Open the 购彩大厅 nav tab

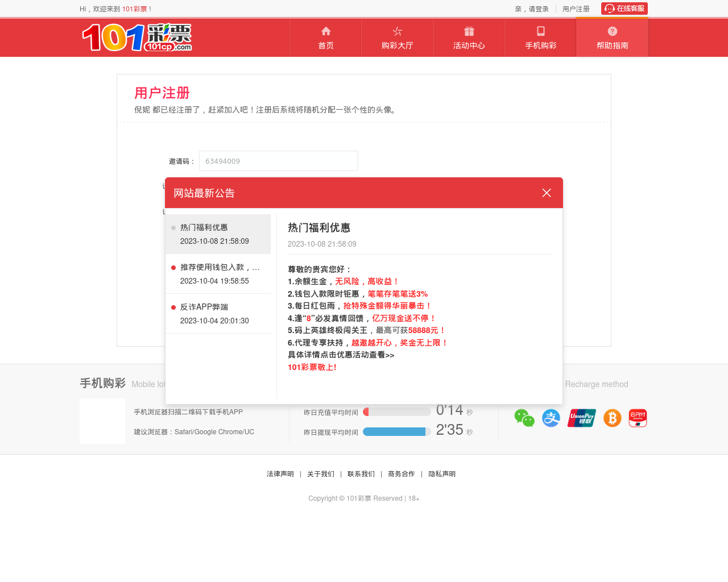[398, 38]
